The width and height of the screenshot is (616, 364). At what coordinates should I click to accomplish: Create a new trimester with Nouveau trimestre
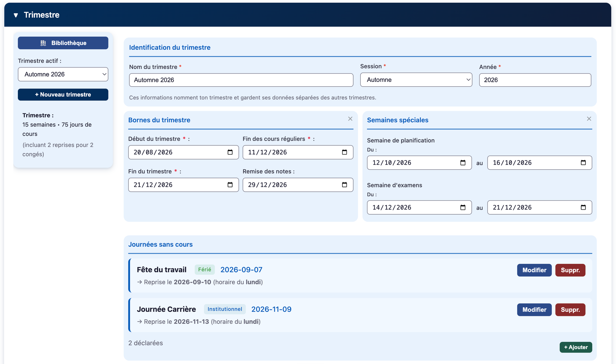point(63,95)
